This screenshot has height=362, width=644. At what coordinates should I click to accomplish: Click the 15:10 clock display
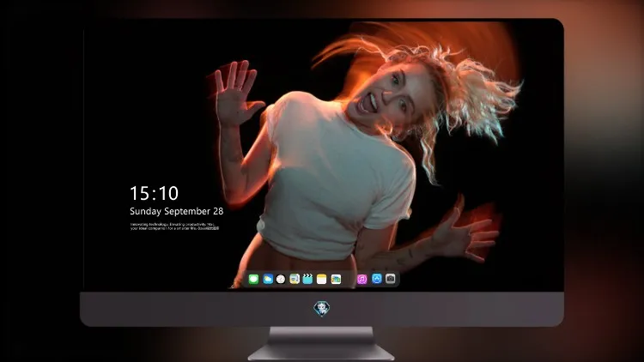[x=154, y=193]
